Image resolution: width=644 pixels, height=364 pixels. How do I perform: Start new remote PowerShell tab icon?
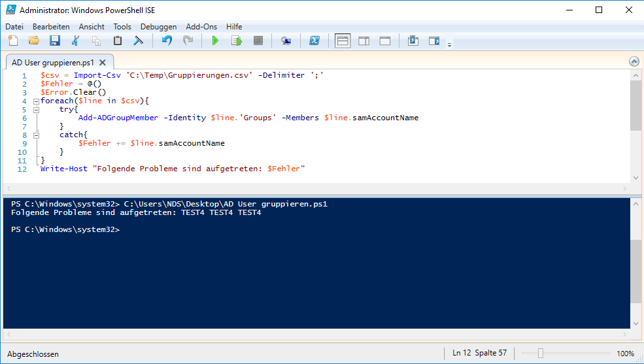pyautogui.click(x=286, y=41)
